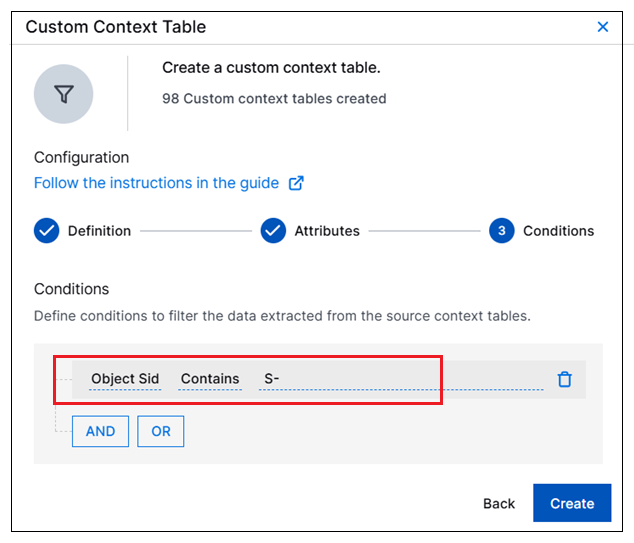This screenshot has width=634, height=543.
Task: Change the Contains operator dropdown
Action: tap(210, 379)
